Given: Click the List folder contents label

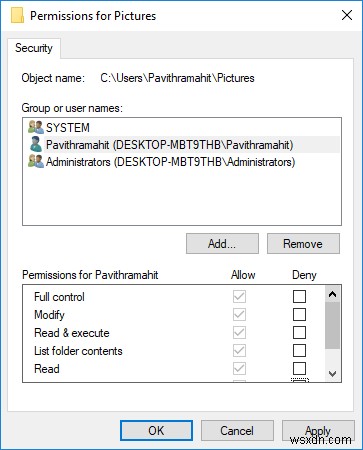Looking at the screenshot, I should point(78,351).
